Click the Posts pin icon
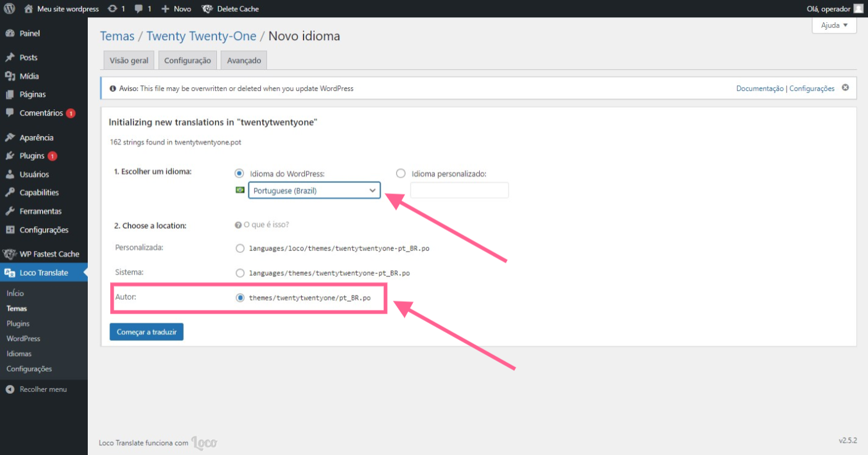The width and height of the screenshot is (868, 455). pos(10,57)
